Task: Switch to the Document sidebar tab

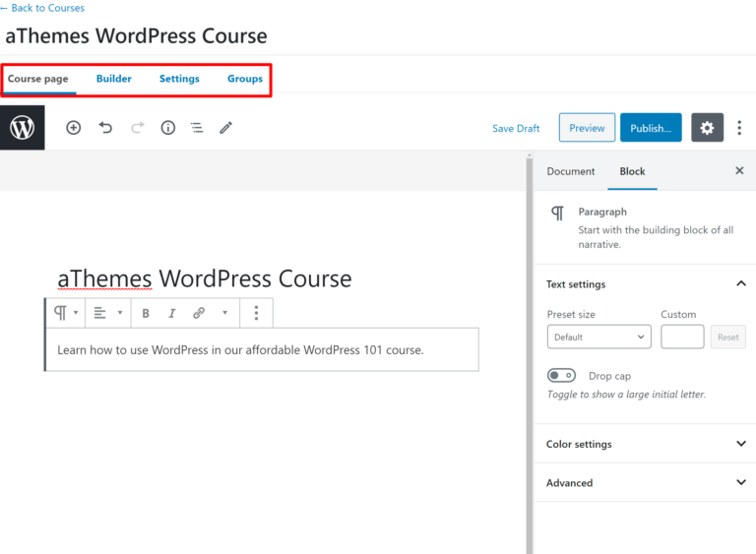Action: pyautogui.click(x=571, y=171)
